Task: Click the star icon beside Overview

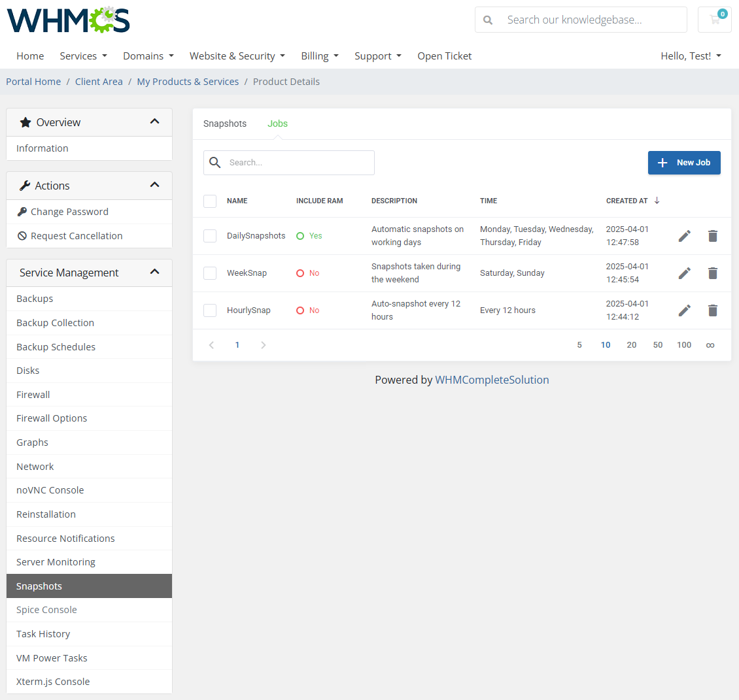Action: 25,122
